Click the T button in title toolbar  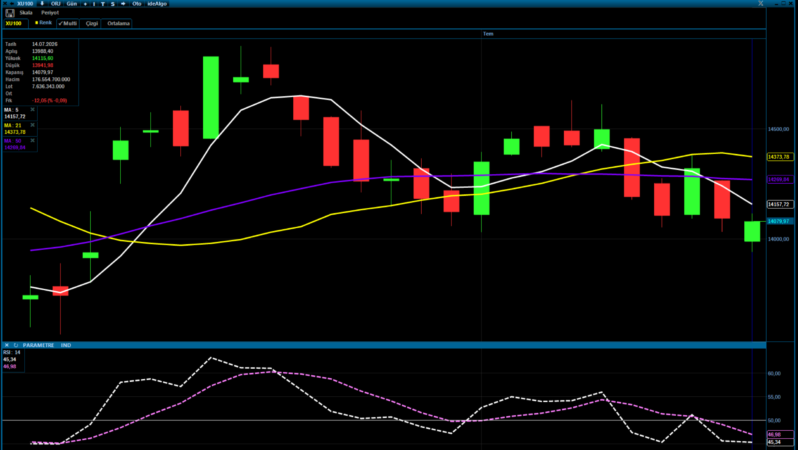pos(103,4)
